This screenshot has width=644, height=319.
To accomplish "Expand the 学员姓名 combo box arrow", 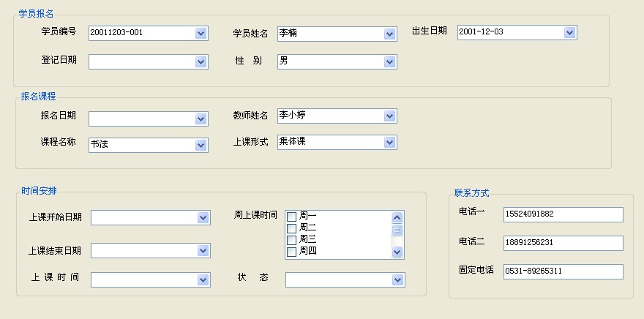I will (x=390, y=34).
